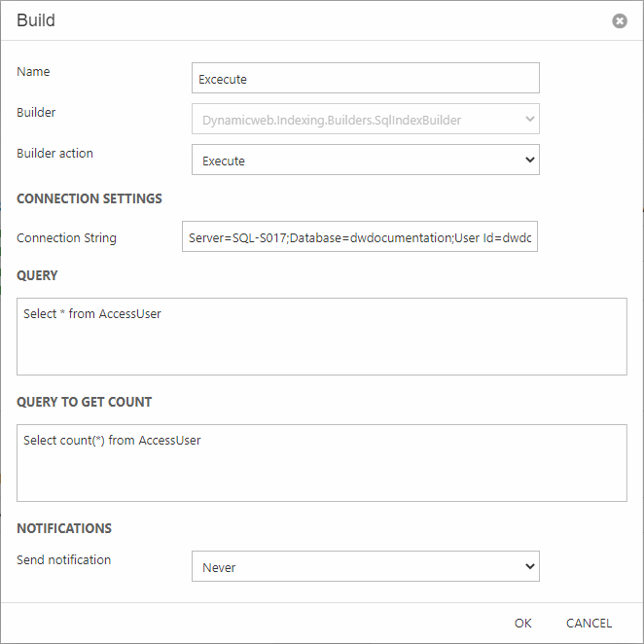The height and width of the screenshot is (644, 644).
Task: Click the QUERY TO GET COUNT heading
Action: coord(85,402)
